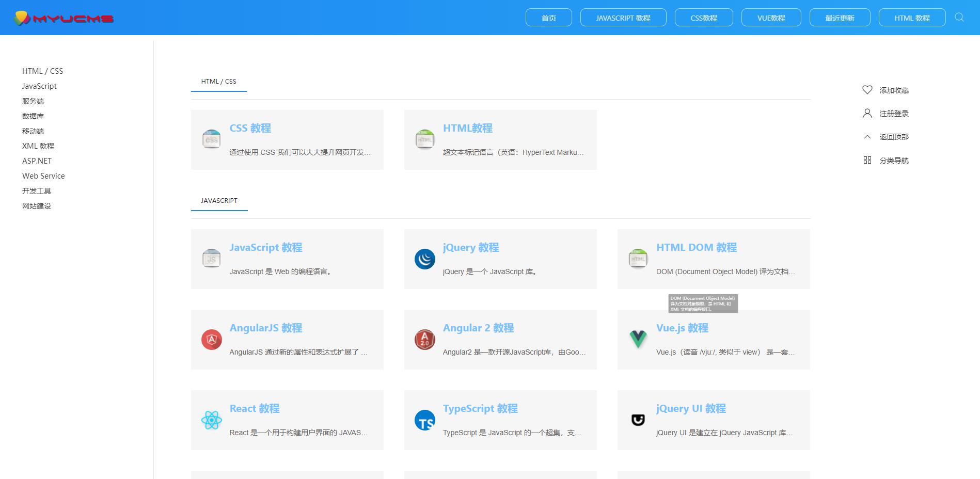Open the jQuery UI 教程 title link
The image size is (980, 479).
(691, 408)
